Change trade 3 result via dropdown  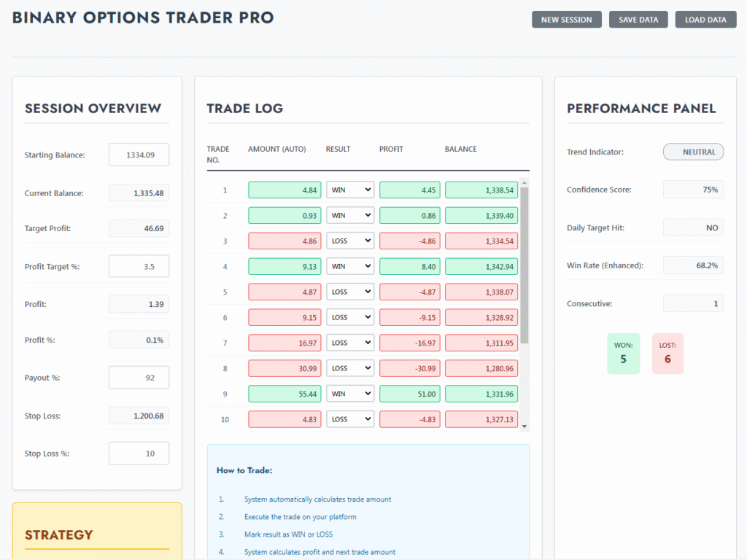click(x=350, y=241)
